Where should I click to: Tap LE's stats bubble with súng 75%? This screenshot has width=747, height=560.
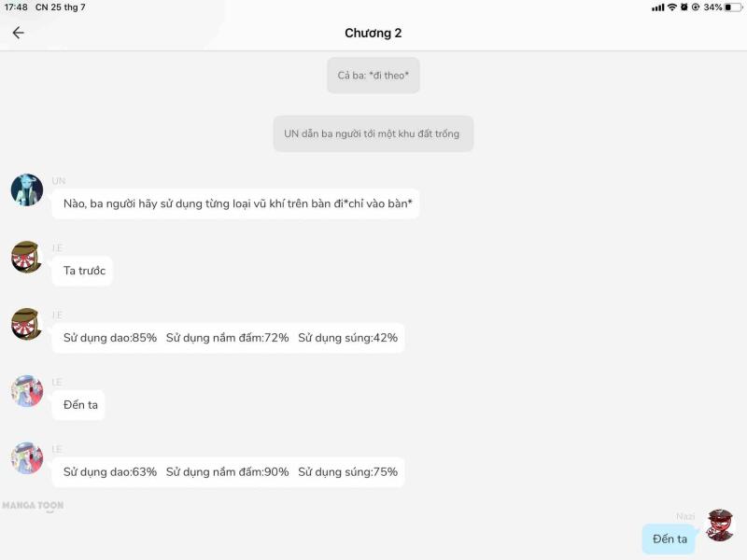coord(230,472)
